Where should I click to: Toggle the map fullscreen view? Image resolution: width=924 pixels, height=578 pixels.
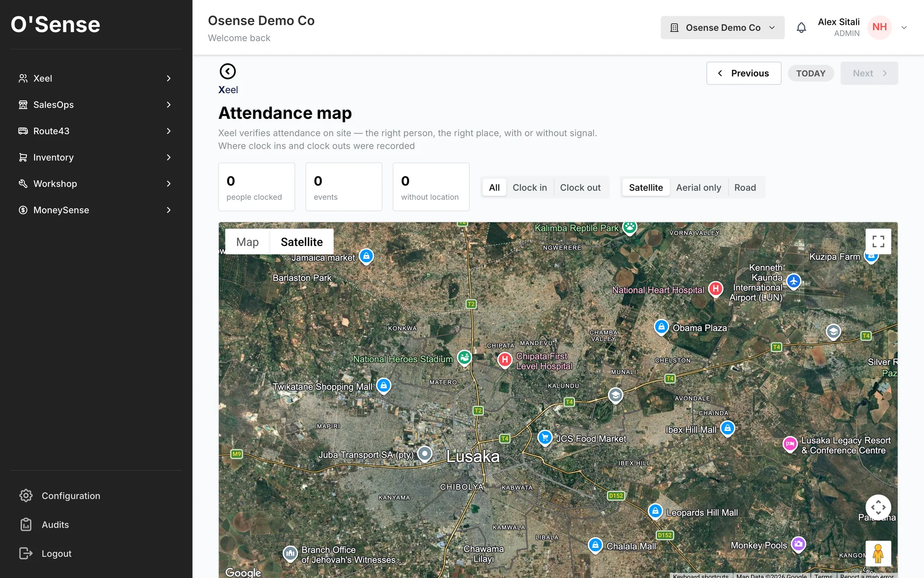coord(878,241)
